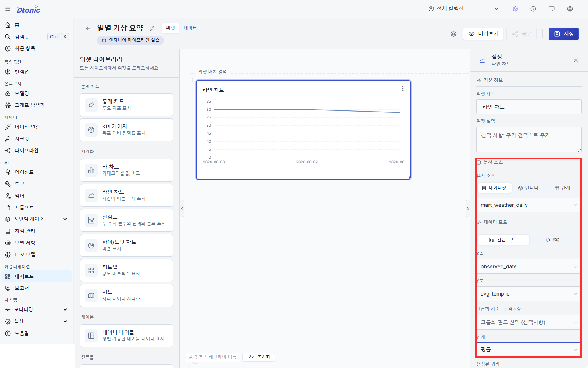Switch to 위젯 tab

[171, 28]
